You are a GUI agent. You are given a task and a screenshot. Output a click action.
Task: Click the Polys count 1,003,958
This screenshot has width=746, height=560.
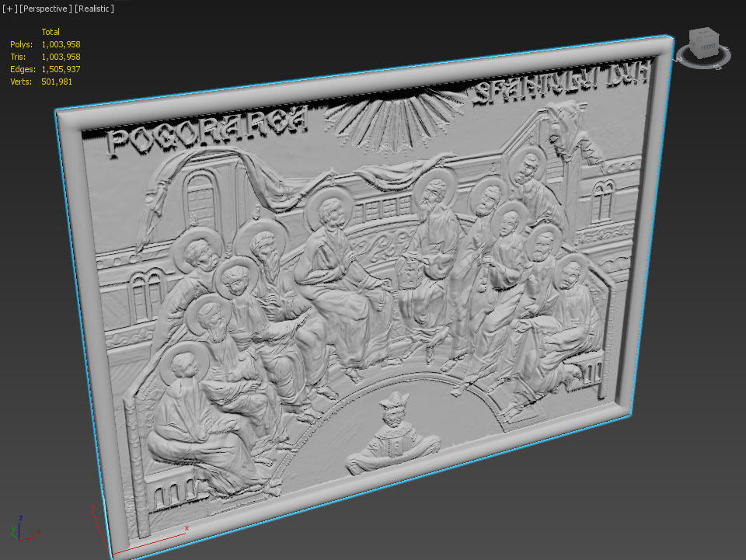[x=61, y=44]
